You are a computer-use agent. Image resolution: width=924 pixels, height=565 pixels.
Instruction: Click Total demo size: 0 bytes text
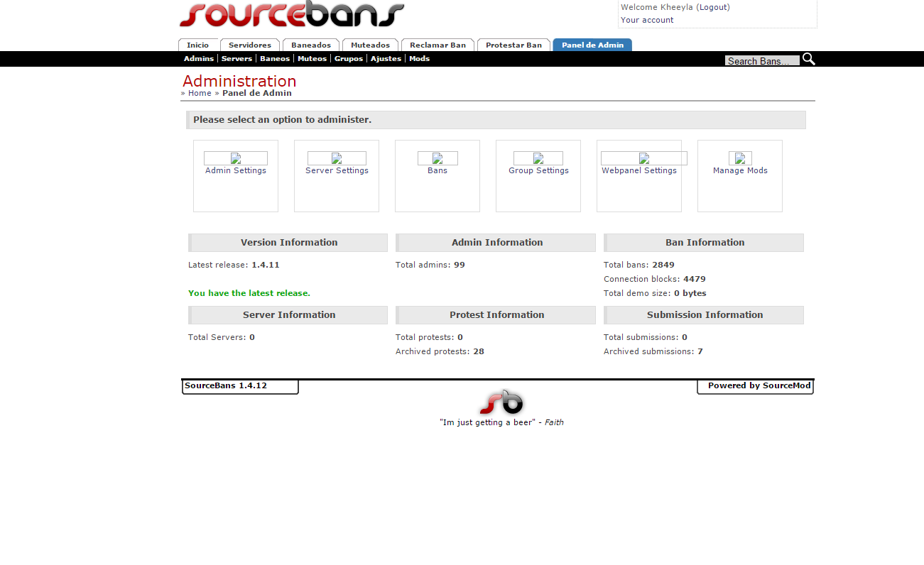coord(655,293)
